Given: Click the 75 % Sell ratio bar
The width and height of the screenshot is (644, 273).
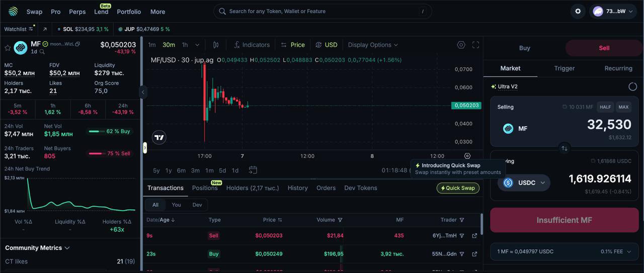Looking at the screenshot, I should pos(110,153).
